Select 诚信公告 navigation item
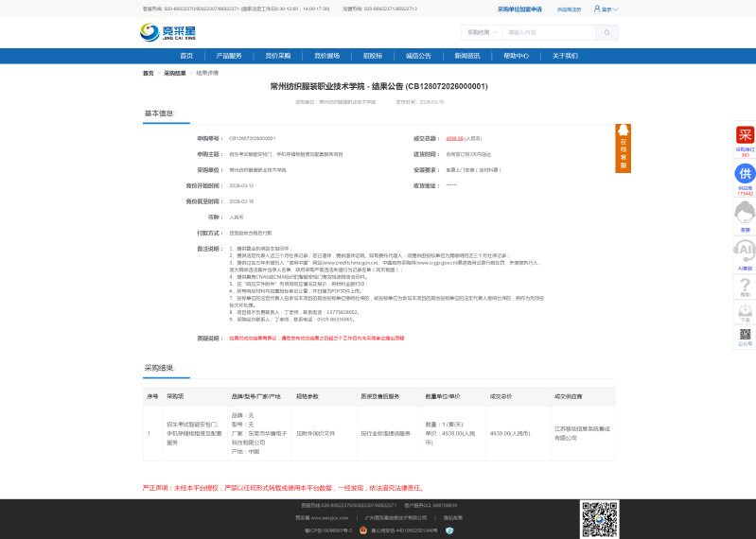 click(418, 56)
